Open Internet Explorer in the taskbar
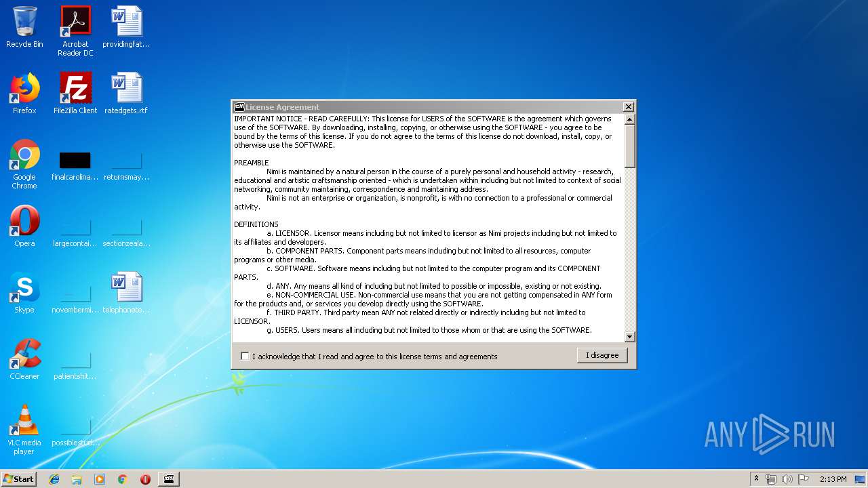The height and width of the screenshot is (488, 868). click(54, 479)
